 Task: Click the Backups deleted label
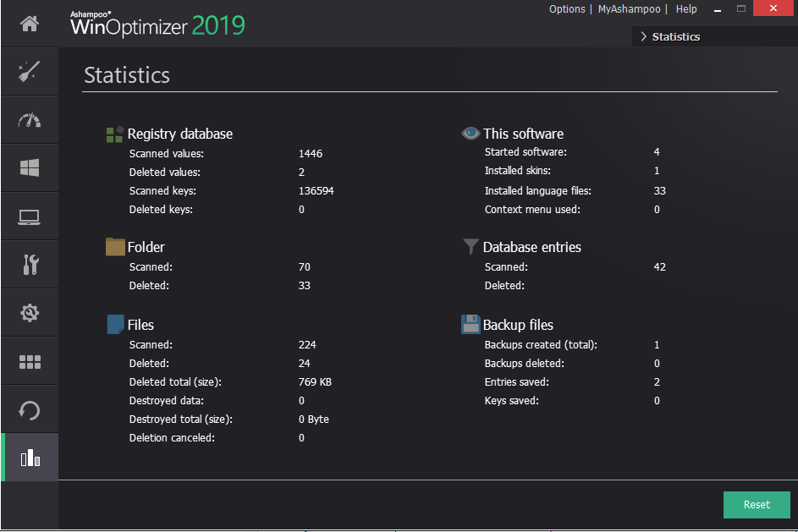[x=524, y=364]
